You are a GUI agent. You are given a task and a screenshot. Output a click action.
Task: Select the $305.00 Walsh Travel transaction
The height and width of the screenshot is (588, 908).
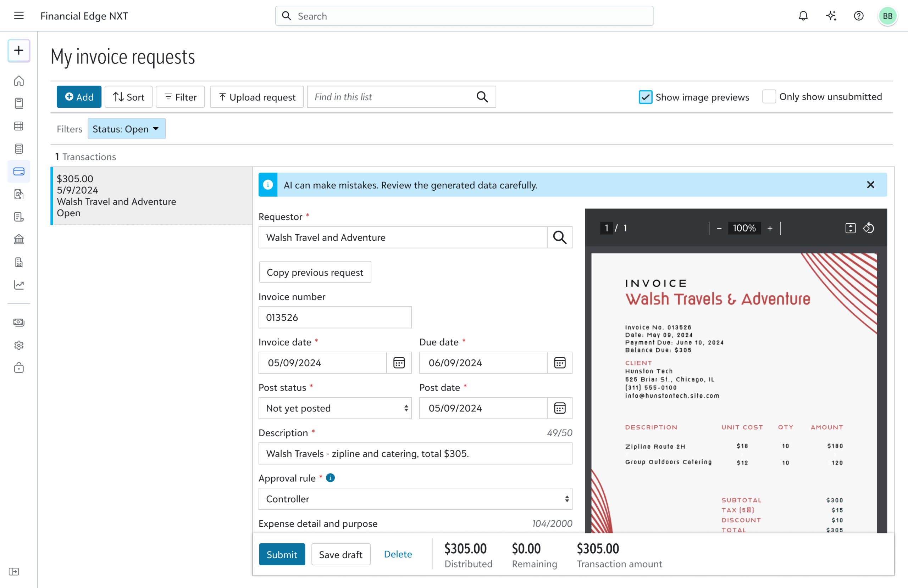[x=151, y=196]
